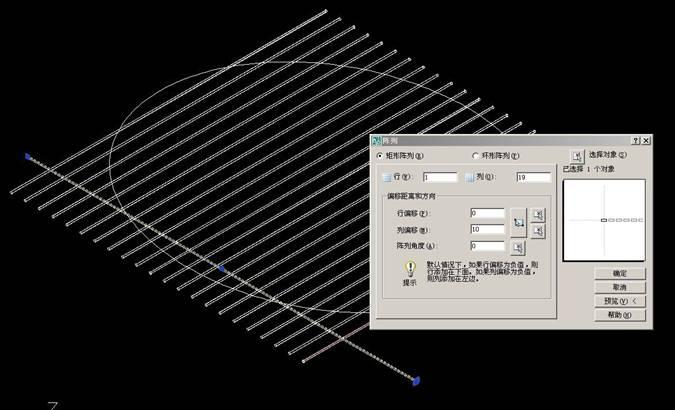
Task: Click the 选择对象 select objects icon button
Action: click(x=577, y=155)
